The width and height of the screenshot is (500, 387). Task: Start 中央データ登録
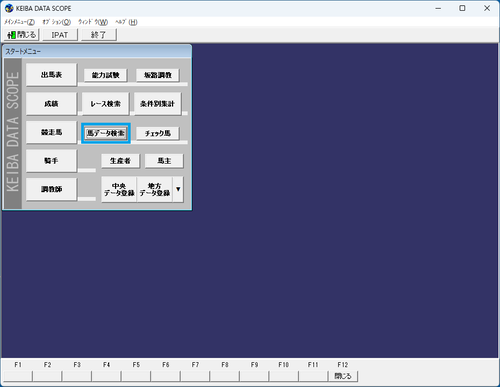point(119,189)
